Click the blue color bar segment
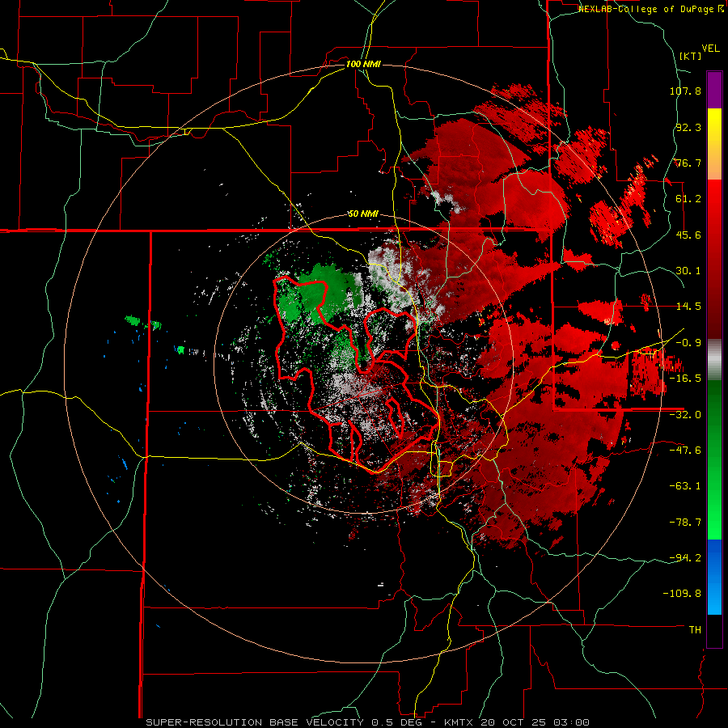Viewport: 728px width, 728px height. (x=714, y=577)
